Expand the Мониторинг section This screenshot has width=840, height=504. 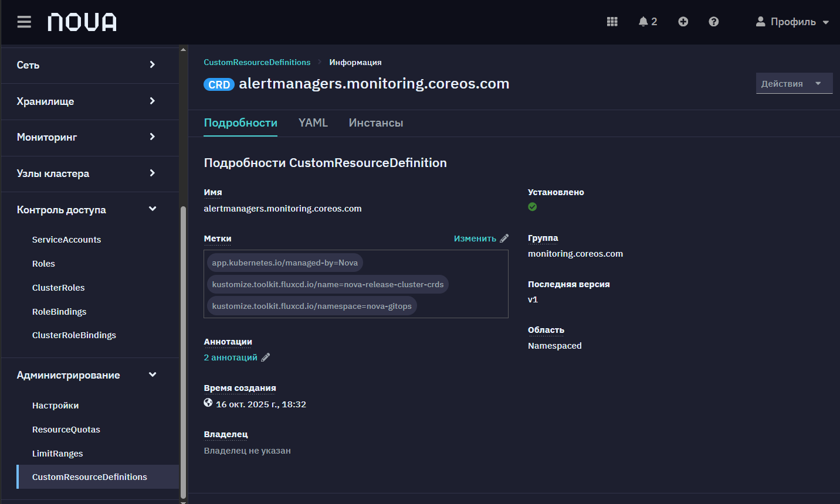[90, 137]
